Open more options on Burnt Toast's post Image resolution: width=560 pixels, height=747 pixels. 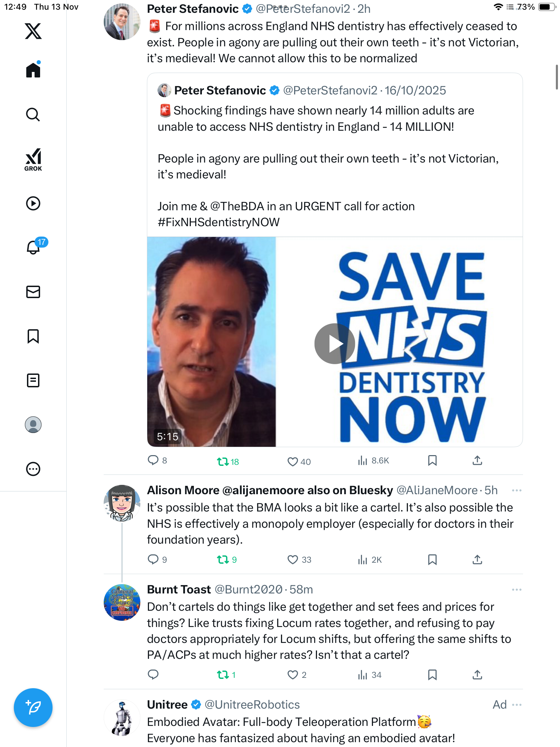(x=516, y=590)
